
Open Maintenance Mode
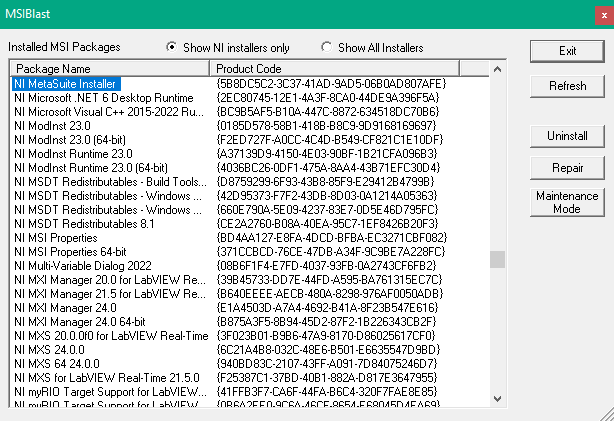[567, 202]
